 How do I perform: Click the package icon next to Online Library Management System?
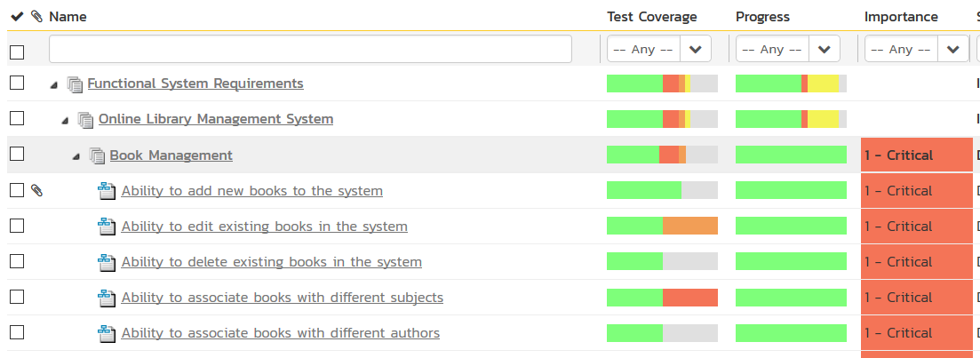pyautogui.click(x=85, y=119)
